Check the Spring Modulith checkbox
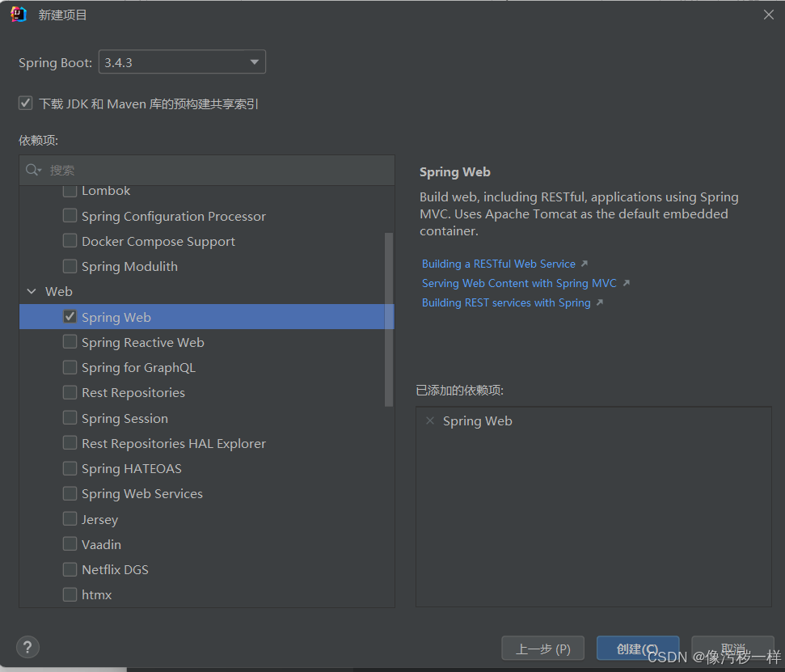The width and height of the screenshot is (785, 672). coord(70,266)
